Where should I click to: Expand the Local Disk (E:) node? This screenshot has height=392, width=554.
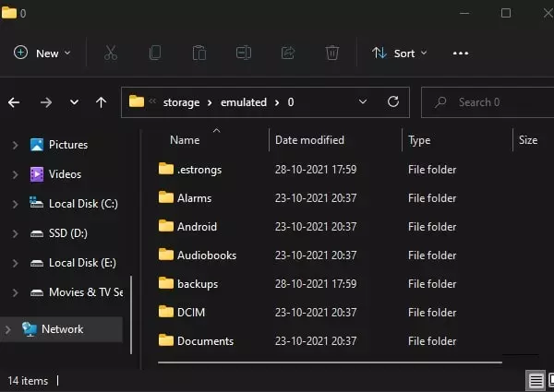(15, 263)
